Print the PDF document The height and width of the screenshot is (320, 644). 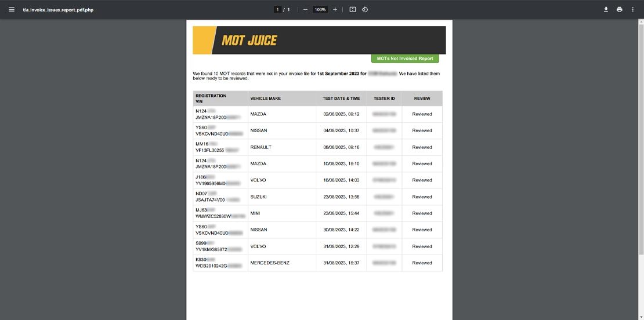coord(620,9)
